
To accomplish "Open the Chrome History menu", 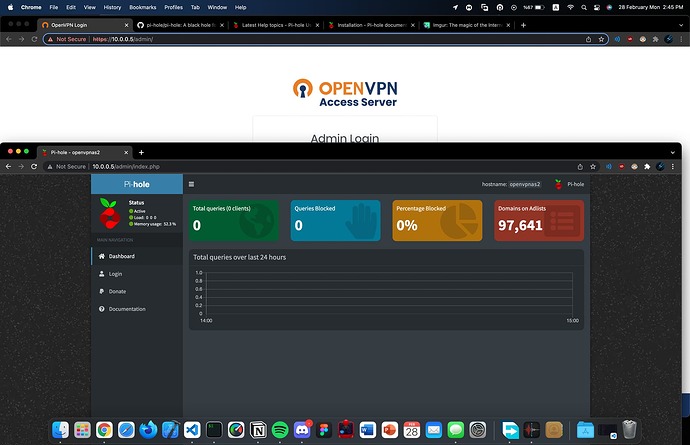I will pos(112,7).
